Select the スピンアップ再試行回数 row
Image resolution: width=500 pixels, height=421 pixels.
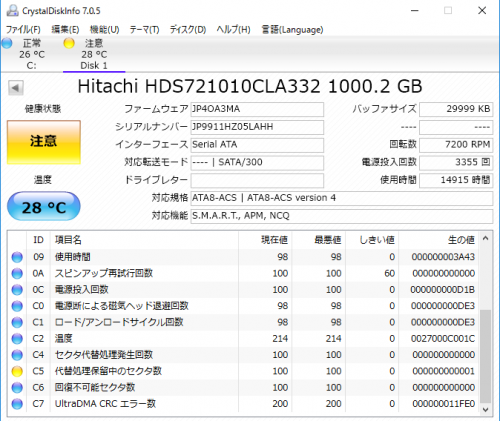coord(243,273)
